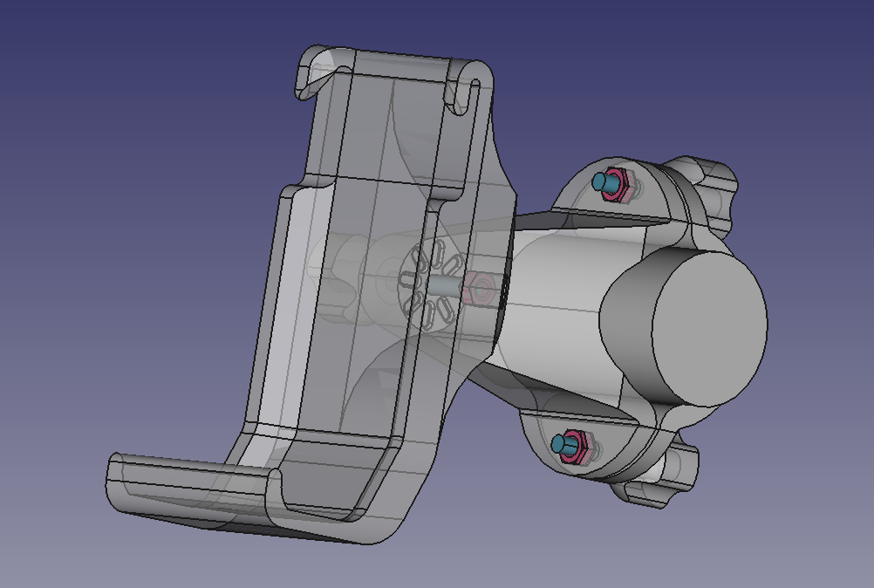Select the radial slot pattern on cradle
Viewport: 874px width, 588px height.
pyautogui.click(x=430, y=284)
